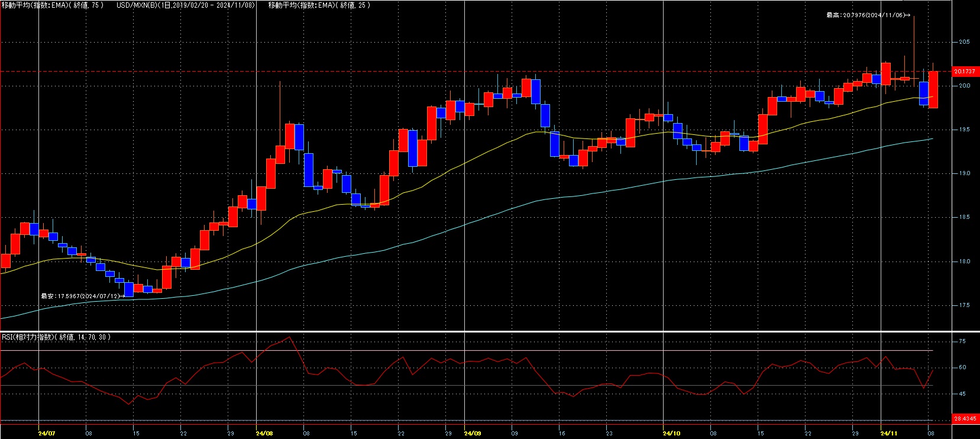Click the 23 date axis label
Screen dimensions: 980x439
pyautogui.click(x=609, y=434)
